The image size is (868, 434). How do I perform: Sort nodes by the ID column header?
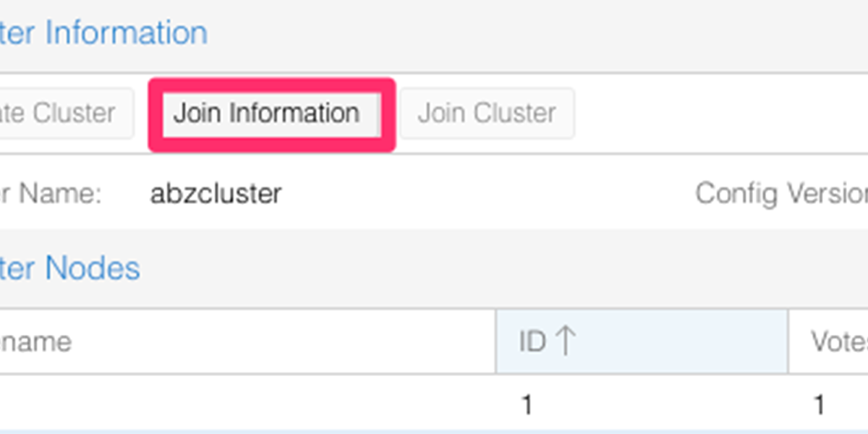point(532,341)
